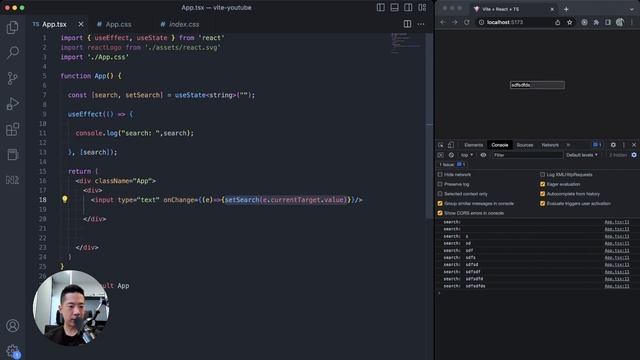The height and width of the screenshot is (360, 640).
Task: Close the App.tsx editor tab
Action: (80, 24)
